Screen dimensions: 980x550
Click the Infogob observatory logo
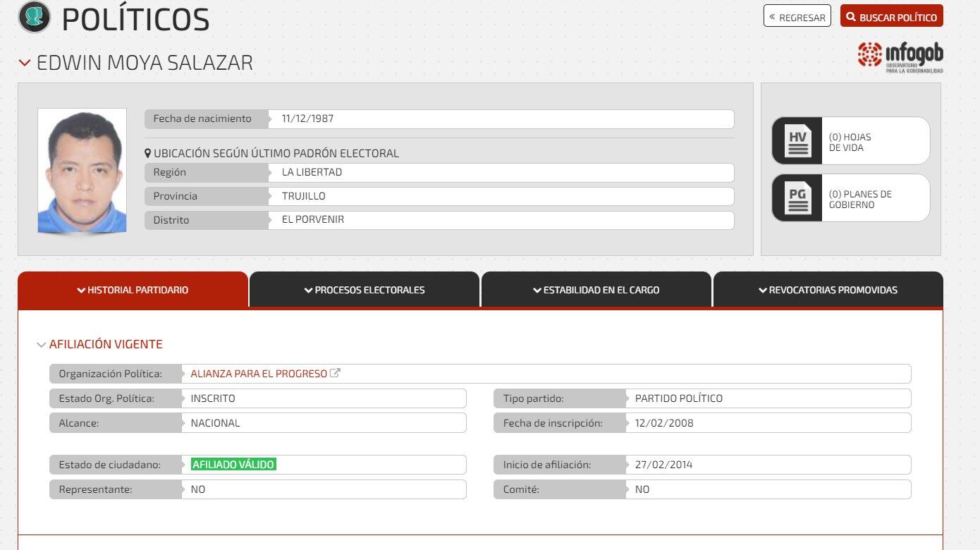click(900, 57)
